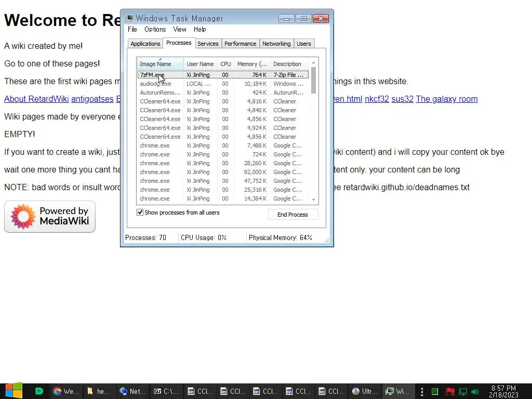Close the Windows Task Manager window
Viewport: 532px width, 399px height.
321,18
